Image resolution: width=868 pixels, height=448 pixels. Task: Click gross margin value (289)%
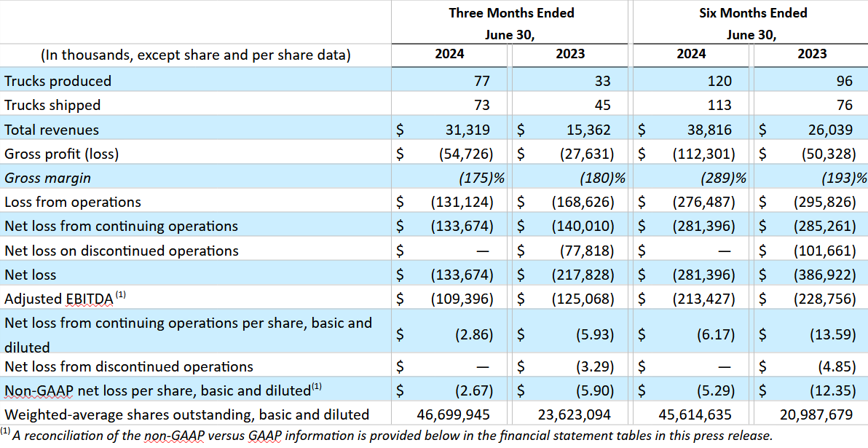(x=723, y=178)
